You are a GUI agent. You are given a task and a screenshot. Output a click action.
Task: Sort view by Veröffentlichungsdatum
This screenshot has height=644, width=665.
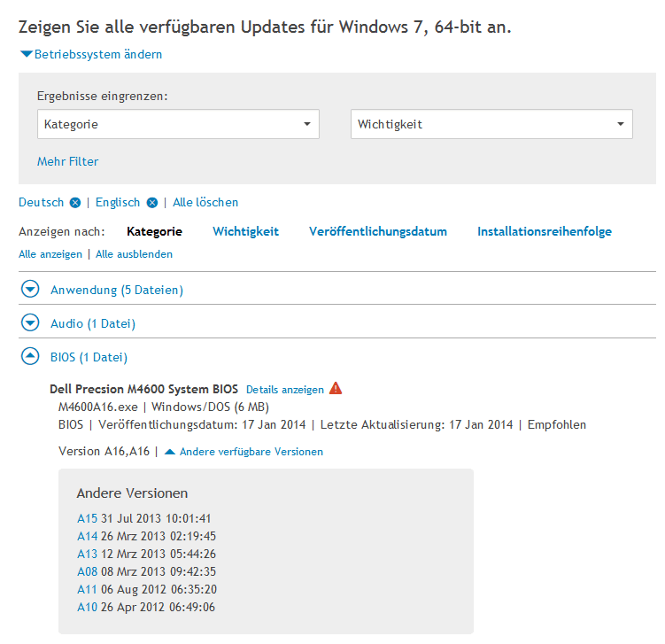378,231
